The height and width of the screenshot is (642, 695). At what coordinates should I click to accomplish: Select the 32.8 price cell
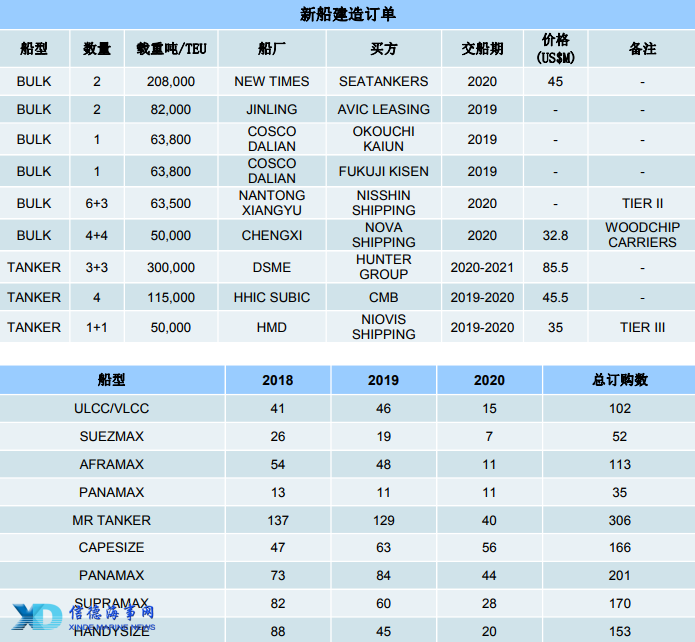click(x=555, y=235)
